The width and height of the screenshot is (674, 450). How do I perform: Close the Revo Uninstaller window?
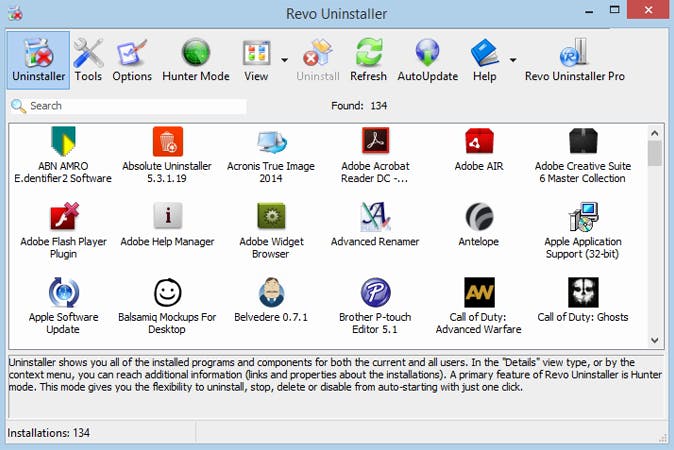[649, 9]
